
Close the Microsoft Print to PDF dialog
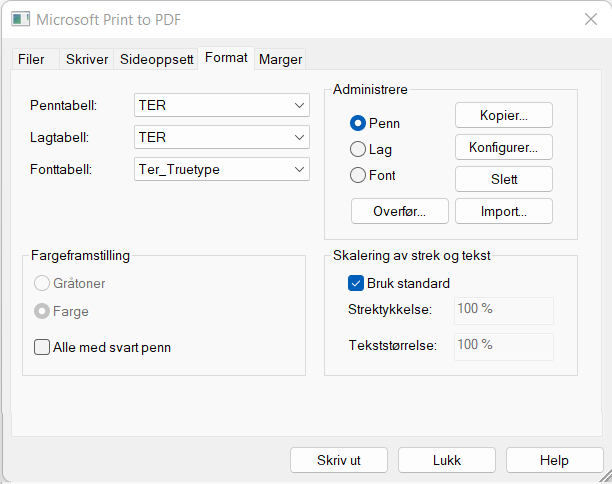(x=590, y=20)
